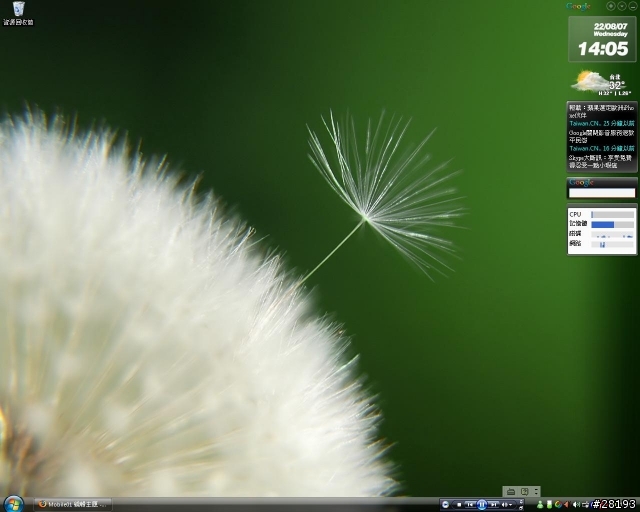
Task: Click the disk activity graph in system monitor
Action: (x=612, y=234)
